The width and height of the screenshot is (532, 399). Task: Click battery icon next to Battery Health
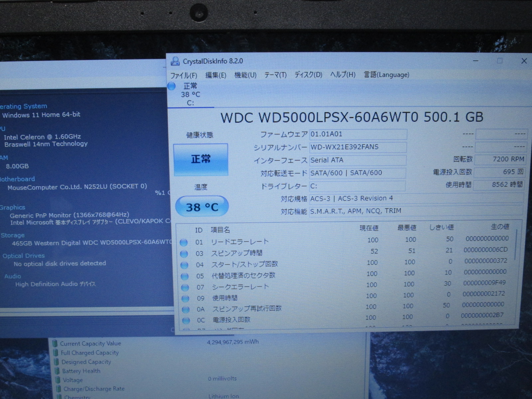pos(57,371)
